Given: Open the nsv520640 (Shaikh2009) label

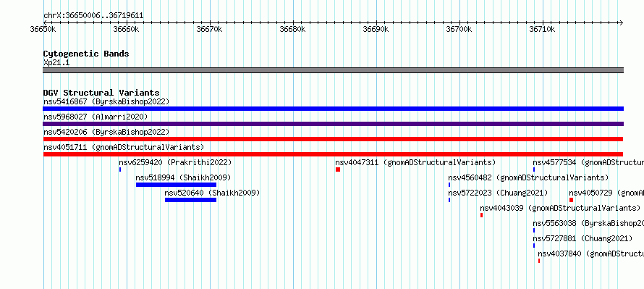Looking at the screenshot, I should tap(212, 193).
